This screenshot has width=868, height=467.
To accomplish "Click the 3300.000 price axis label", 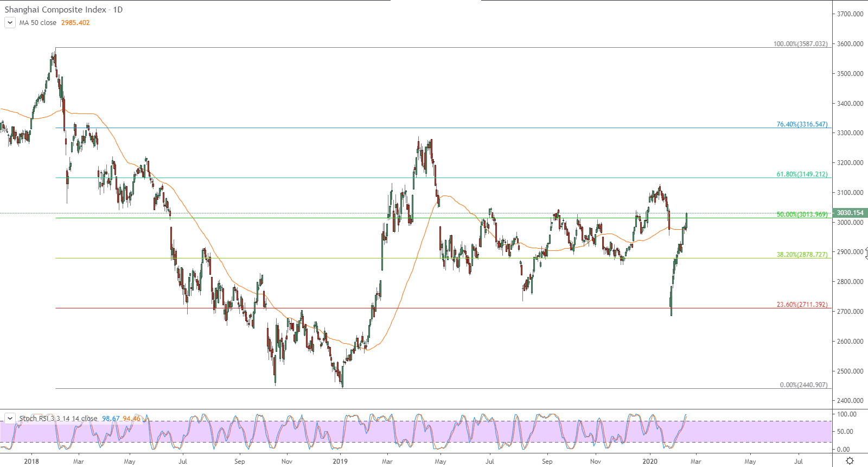I will [850, 133].
